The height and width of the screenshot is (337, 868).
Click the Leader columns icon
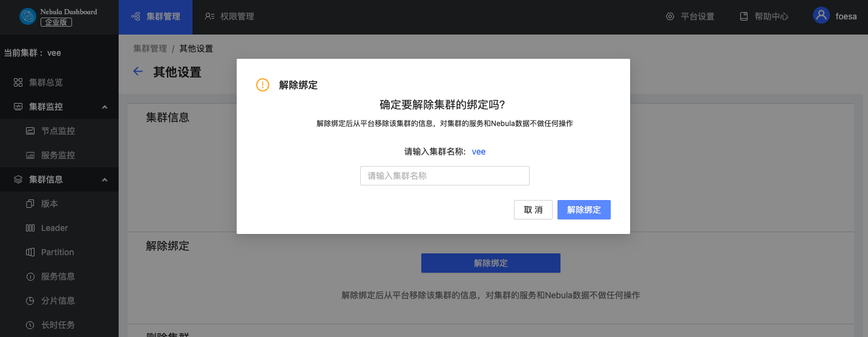[30, 228]
